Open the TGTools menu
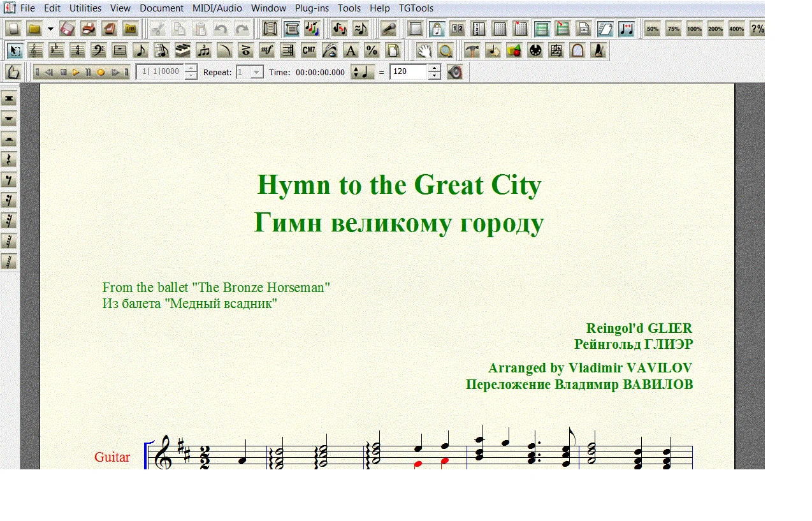Image resolution: width=812 pixels, height=521 pixels. pyautogui.click(x=416, y=8)
